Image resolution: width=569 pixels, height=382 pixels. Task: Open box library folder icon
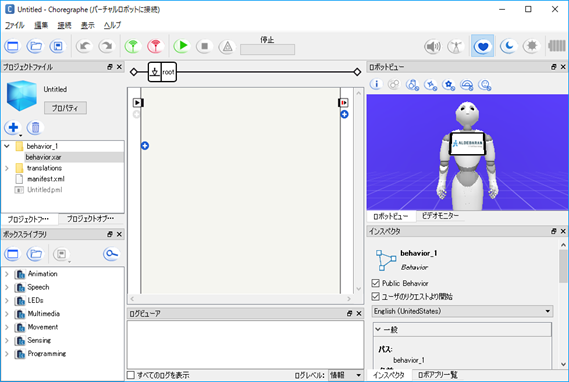[x=35, y=254]
